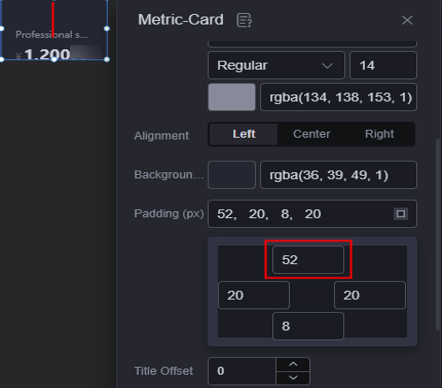Select Right alignment
The width and height of the screenshot is (442, 388).
tap(379, 134)
